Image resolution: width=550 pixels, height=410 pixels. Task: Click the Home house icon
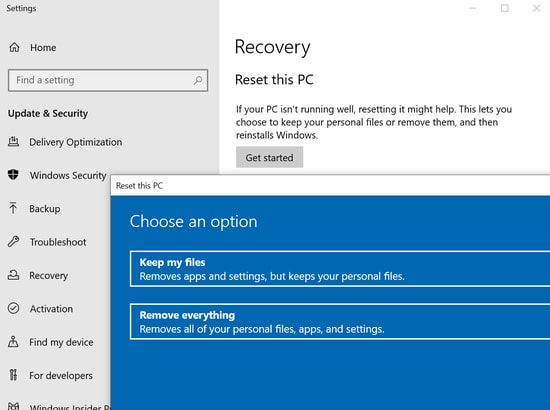pos(14,47)
